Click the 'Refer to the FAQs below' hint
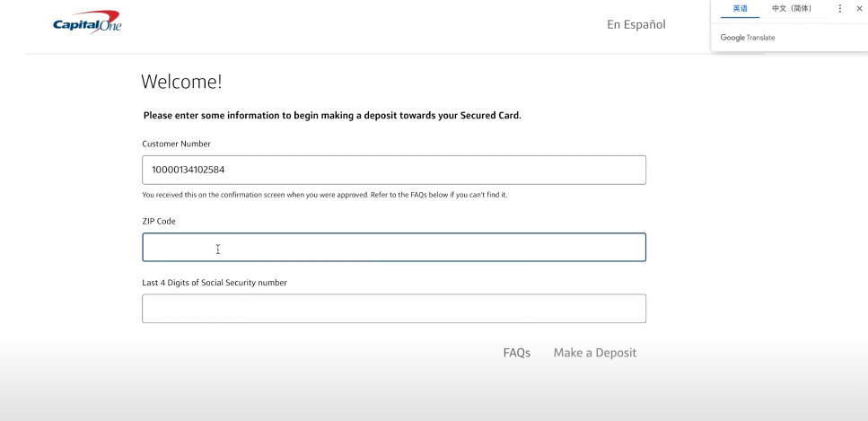Screen dimensions: 868x421 tap(438, 196)
